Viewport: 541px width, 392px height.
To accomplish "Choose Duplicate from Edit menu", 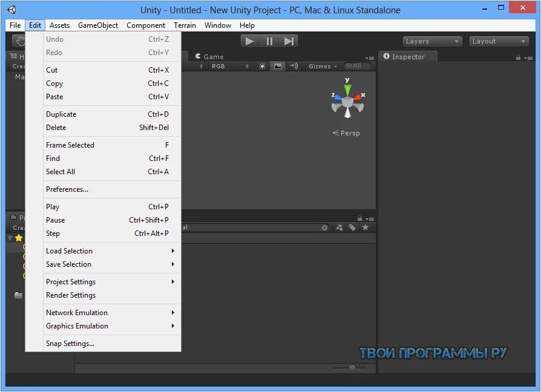I will pyautogui.click(x=112, y=114).
